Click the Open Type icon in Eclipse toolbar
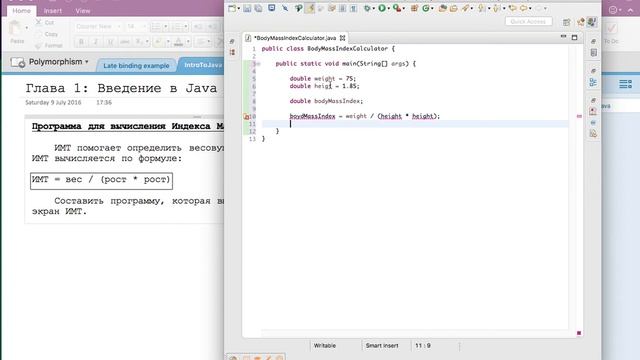640x360 pixels. pos(443,8)
